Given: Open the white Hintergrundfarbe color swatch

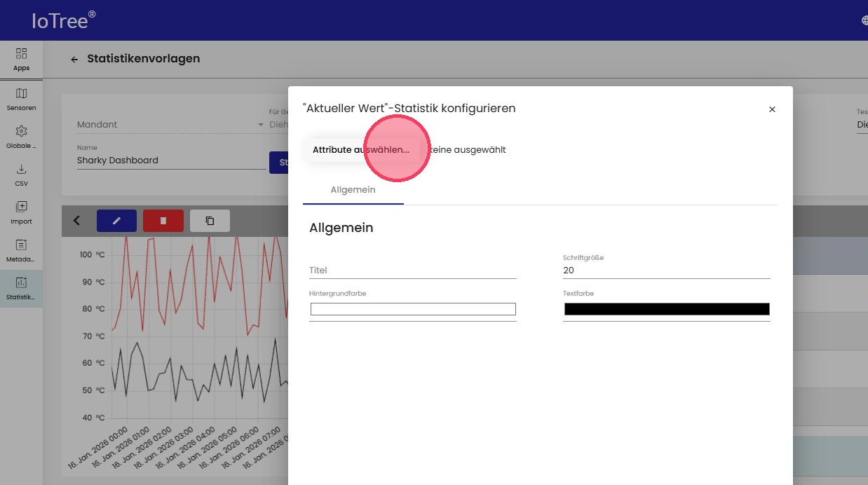Looking at the screenshot, I should pyautogui.click(x=413, y=309).
